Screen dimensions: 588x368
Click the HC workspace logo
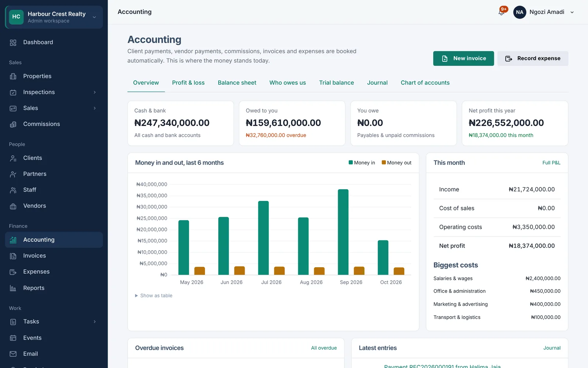[16, 17]
